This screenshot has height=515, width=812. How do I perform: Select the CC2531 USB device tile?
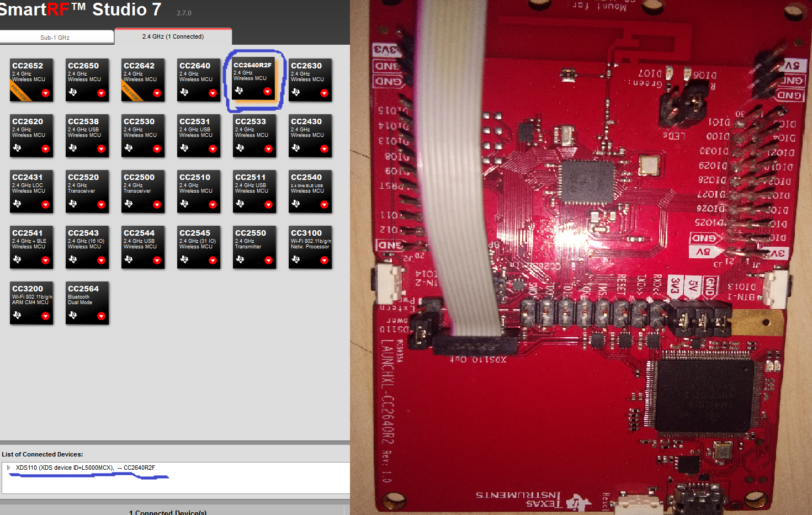pos(199,136)
